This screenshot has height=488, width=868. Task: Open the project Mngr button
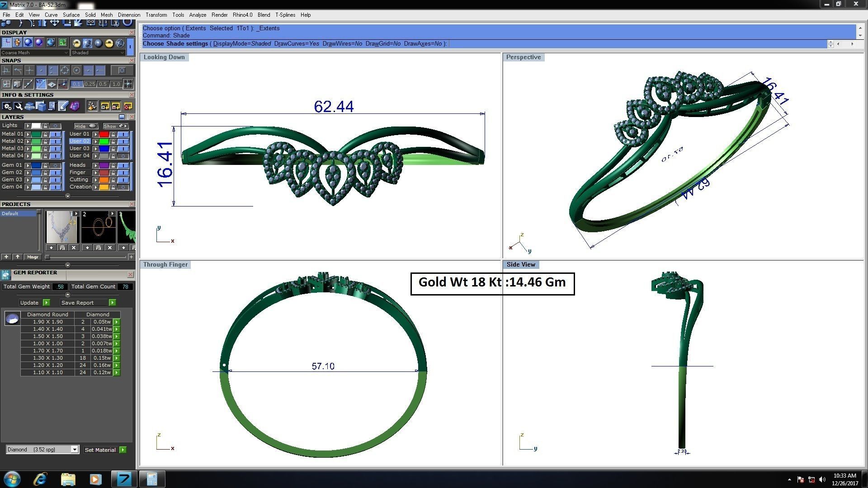point(33,257)
